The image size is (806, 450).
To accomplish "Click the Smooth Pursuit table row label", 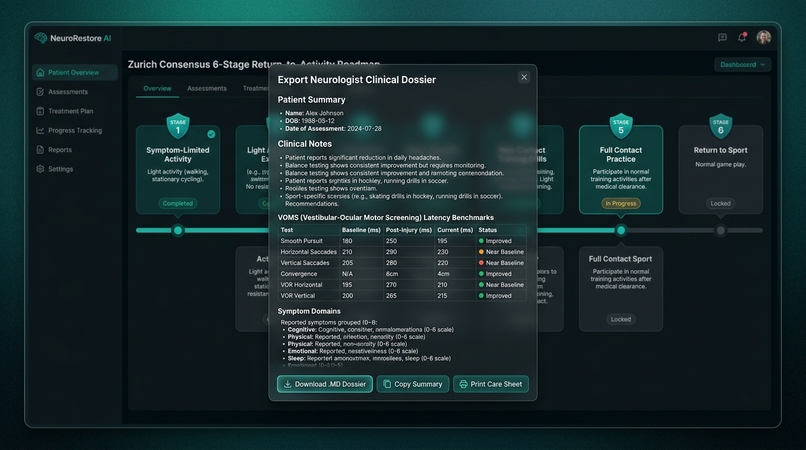I will 302,241.
